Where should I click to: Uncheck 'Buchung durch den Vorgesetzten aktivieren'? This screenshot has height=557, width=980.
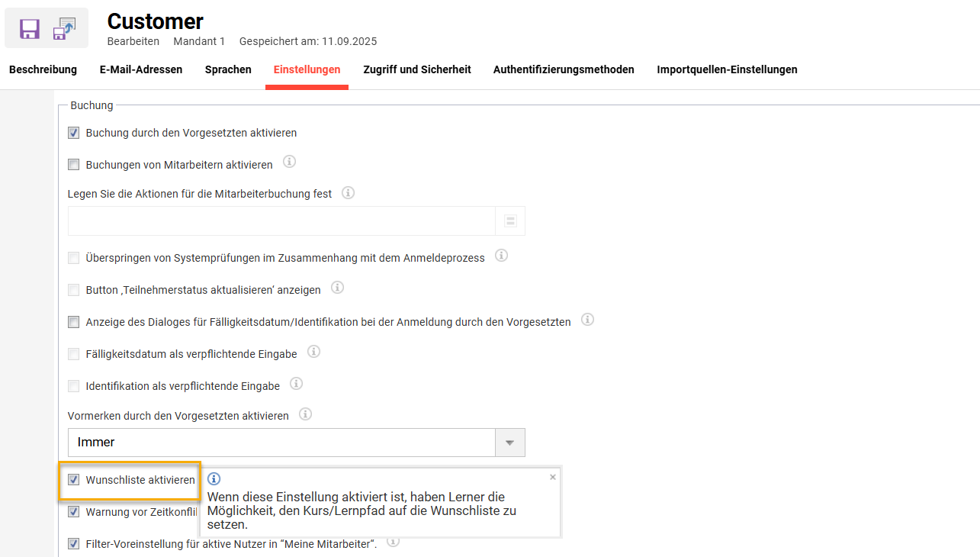[73, 132]
